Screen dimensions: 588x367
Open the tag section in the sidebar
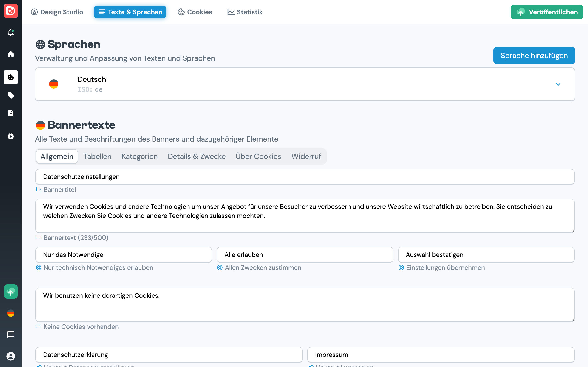[11, 95]
